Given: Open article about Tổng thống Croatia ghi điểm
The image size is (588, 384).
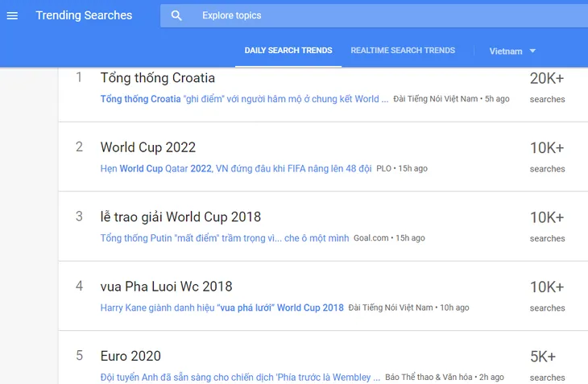Looking at the screenshot, I should point(245,99).
